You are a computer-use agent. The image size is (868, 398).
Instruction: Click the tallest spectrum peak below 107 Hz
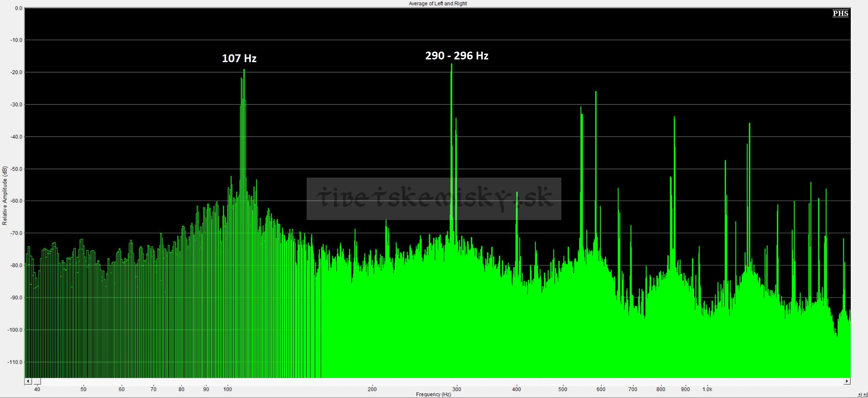[244, 71]
